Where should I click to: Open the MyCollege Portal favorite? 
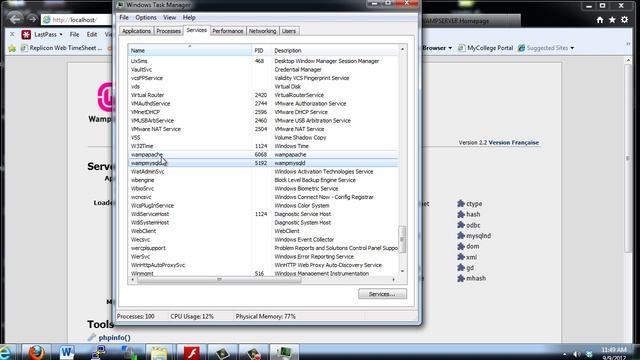point(486,48)
